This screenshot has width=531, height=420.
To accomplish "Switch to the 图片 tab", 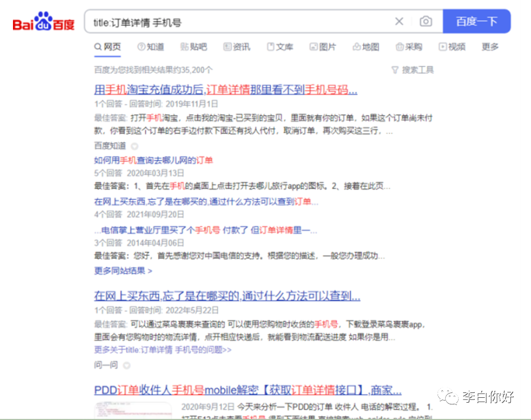I will pyautogui.click(x=323, y=47).
